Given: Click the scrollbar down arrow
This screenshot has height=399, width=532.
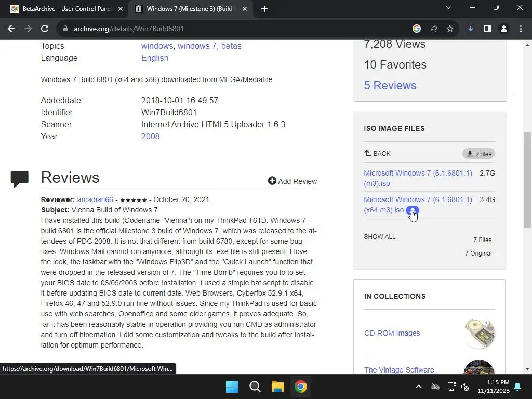Looking at the screenshot, I should coord(527,369).
